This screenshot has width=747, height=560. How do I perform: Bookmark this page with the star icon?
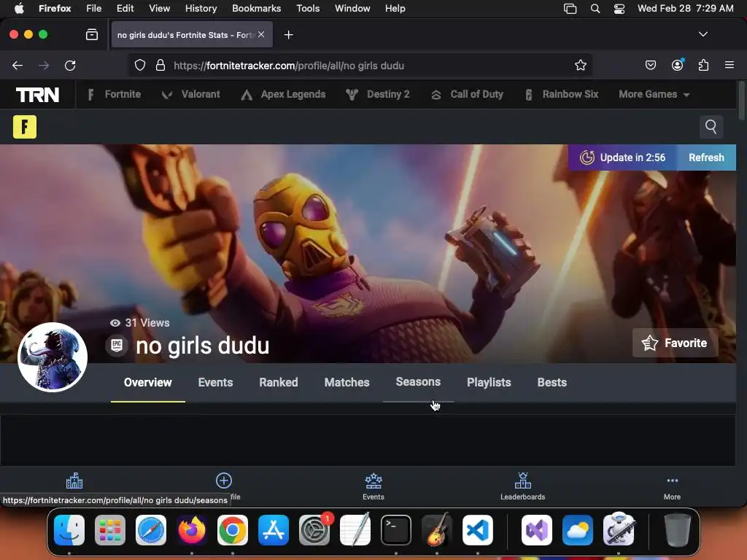[580, 65]
